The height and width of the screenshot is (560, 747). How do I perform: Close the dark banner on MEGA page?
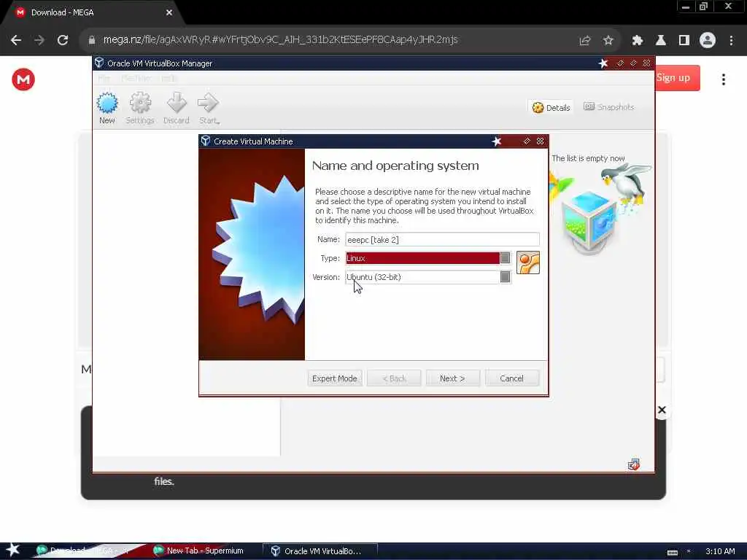(662, 410)
